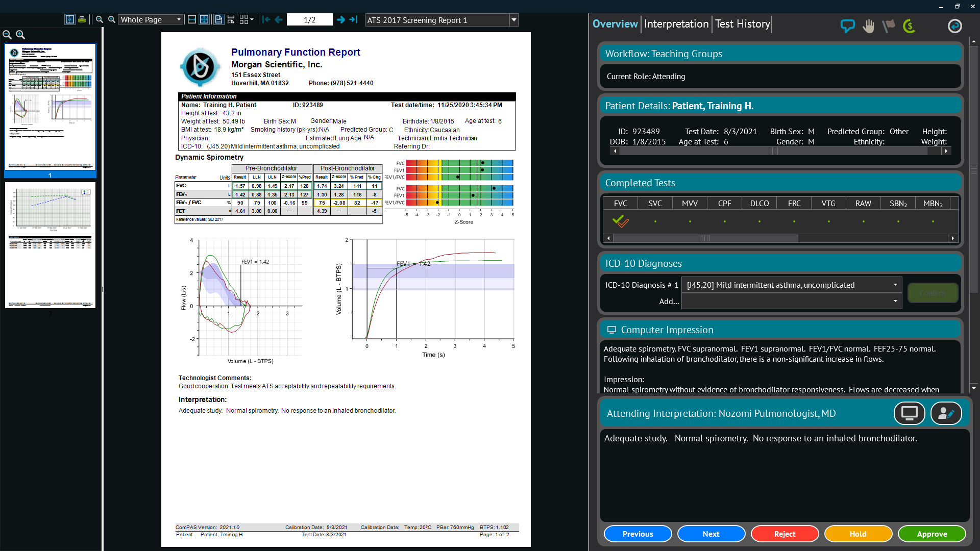Switch to the Overview tab

click(615, 24)
